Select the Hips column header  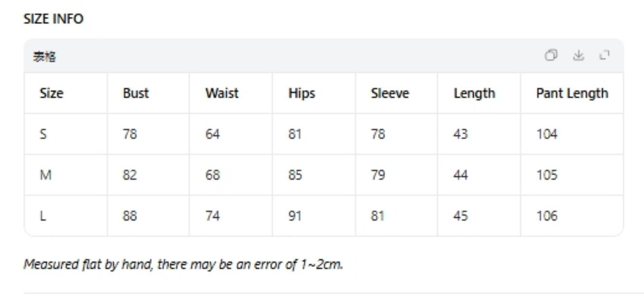click(x=301, y=93)
